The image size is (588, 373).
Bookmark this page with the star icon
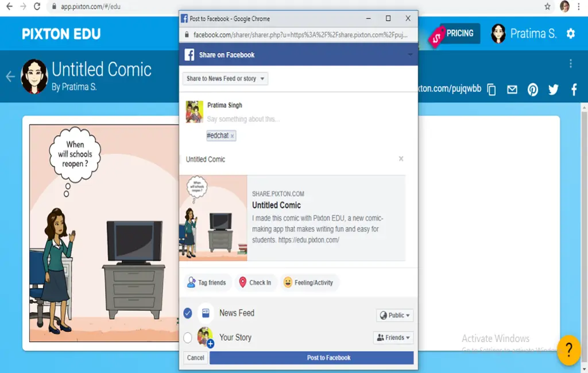547,6
